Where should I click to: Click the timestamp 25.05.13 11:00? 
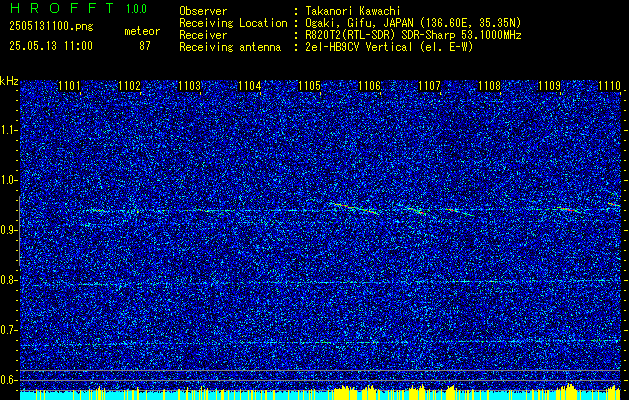tap(51, 46)
